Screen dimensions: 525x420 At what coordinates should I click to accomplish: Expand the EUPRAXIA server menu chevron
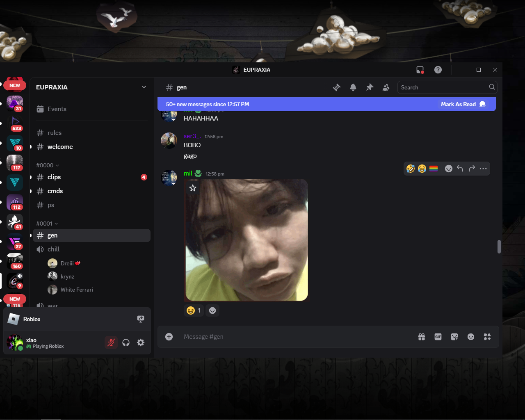[x=144, y=87]
